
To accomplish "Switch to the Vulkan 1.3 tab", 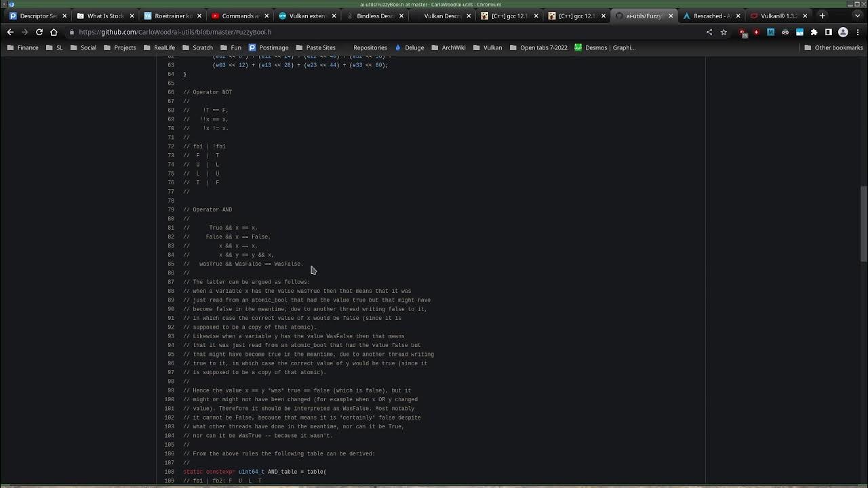I will (x=778, y=16).
